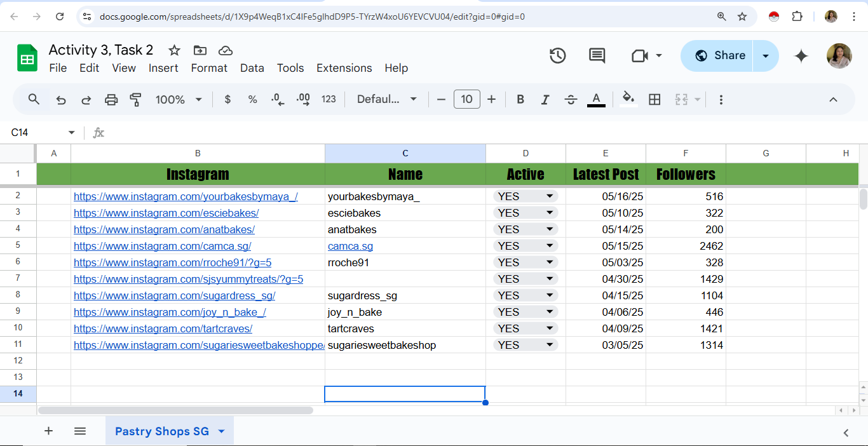Switch to Pastry Shops SG tab

pos(162,431)
